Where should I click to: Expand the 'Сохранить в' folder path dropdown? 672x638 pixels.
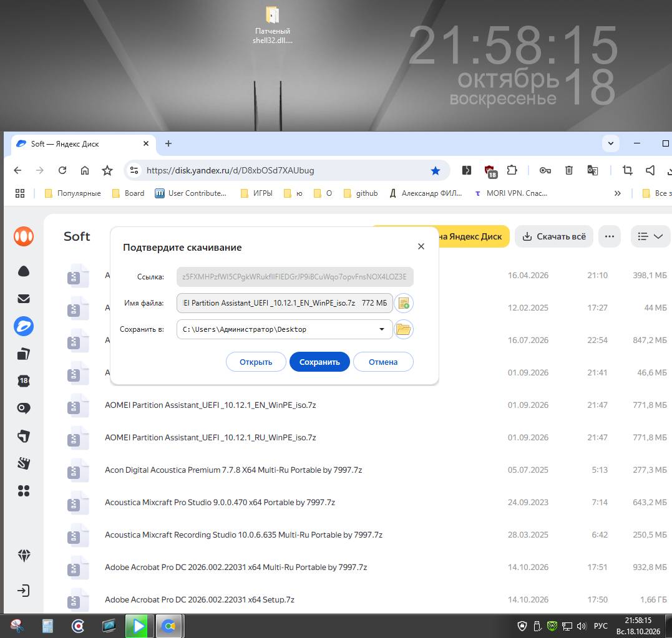coord(381,329)
